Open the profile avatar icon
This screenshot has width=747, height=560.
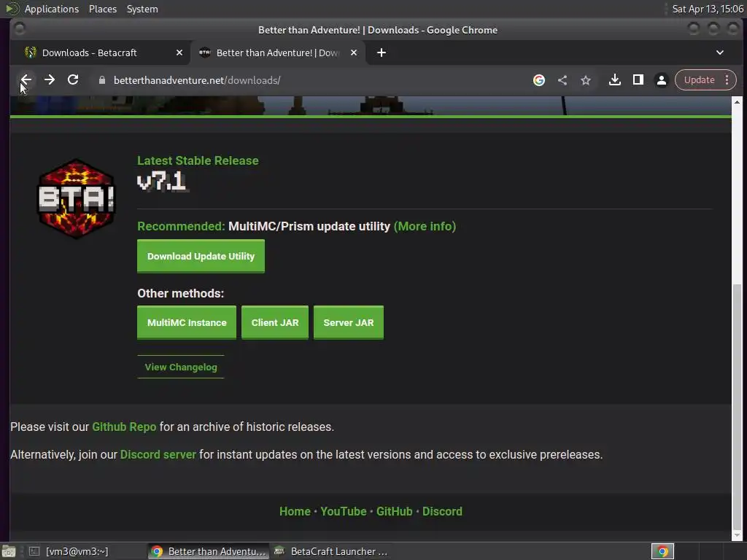pos(661,80)
